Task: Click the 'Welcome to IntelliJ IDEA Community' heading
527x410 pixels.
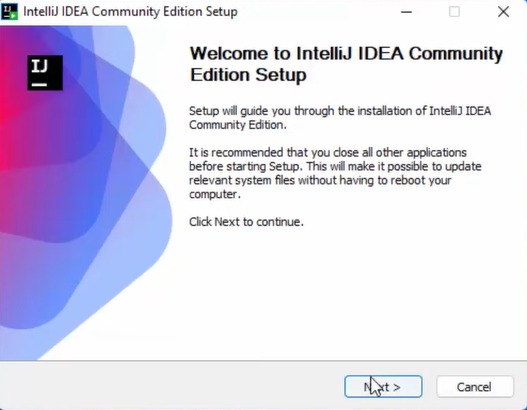Action: pos(346,64)
